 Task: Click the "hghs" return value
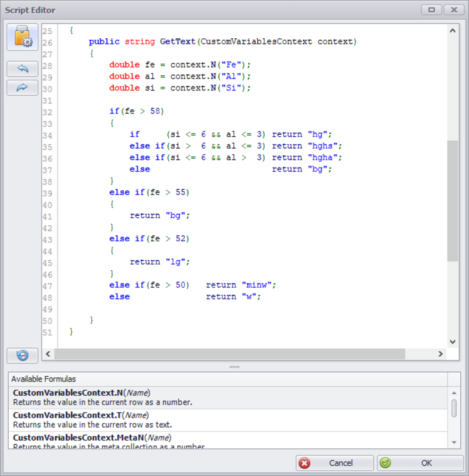click(322, 145)
